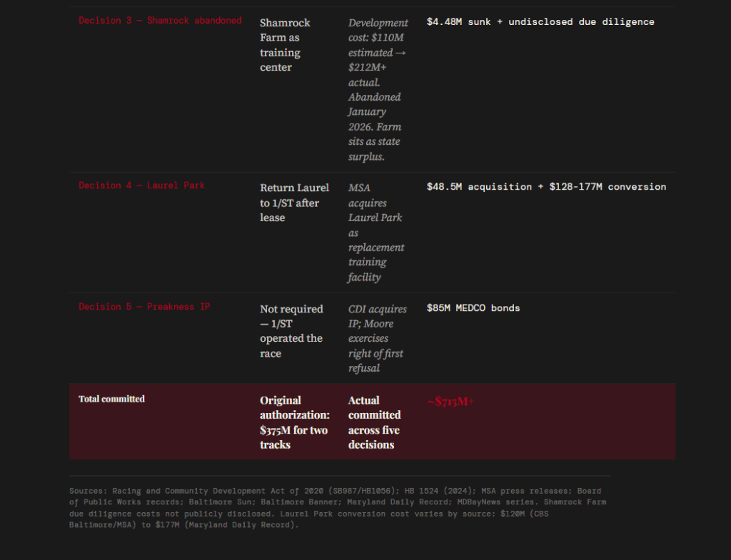Click "$48.5M acquisition + $128-177M conversion" value
The width and height of the screenshot is (731, 560).
(546, 187)
